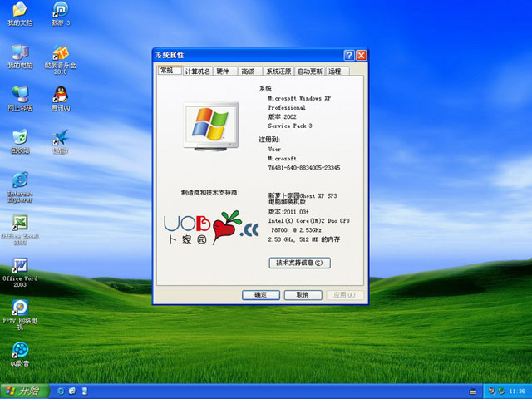Confirm with the 确定 button
The height and width of the screenshot is (399, 532).
pyautogui.click(x=261, y=295)
